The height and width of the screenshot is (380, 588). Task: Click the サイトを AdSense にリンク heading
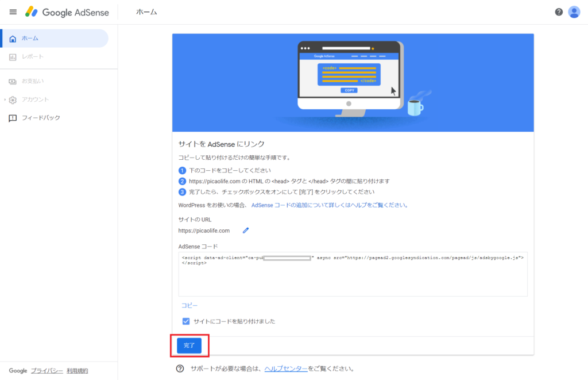pyautogui.click(x=221, y=144)
